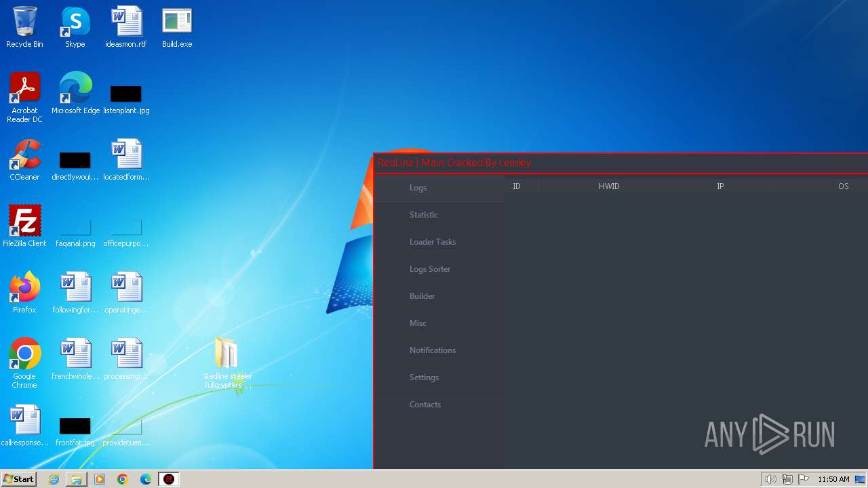Open the File Explorer taskbar icon
868x488 pixels.
click(x=77, y=479)
